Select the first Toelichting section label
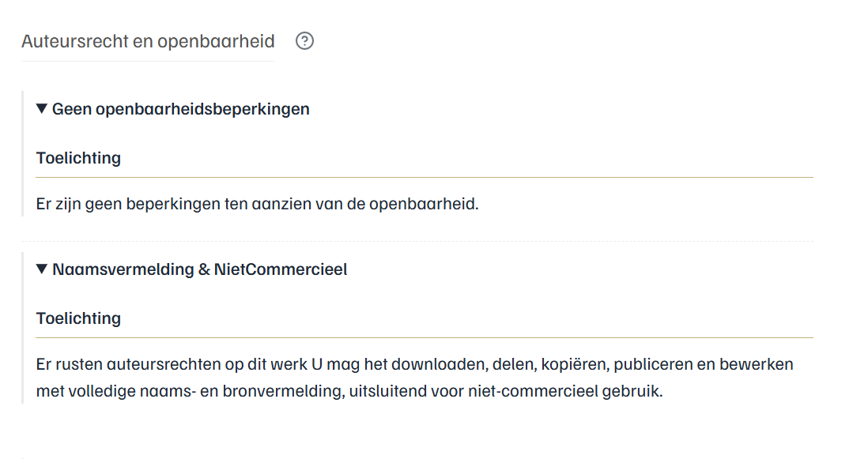The image size is (868, 459). [x=78, y=158]
